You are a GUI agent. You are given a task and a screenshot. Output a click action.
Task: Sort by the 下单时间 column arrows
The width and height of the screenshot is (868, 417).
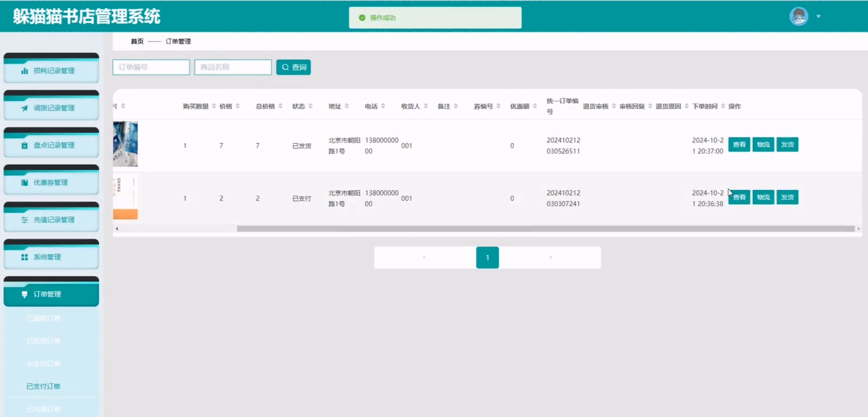pos(722,107)
